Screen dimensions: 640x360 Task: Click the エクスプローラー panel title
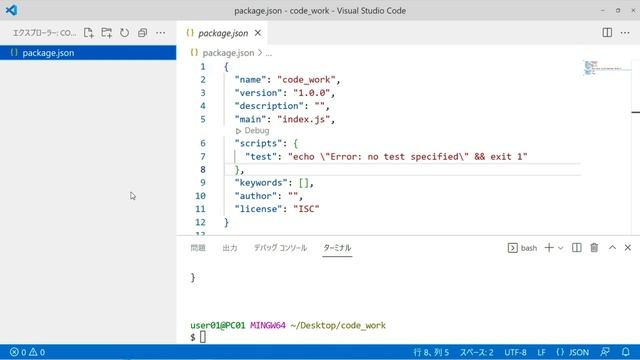pyautogui.click(x=44, y=33)
